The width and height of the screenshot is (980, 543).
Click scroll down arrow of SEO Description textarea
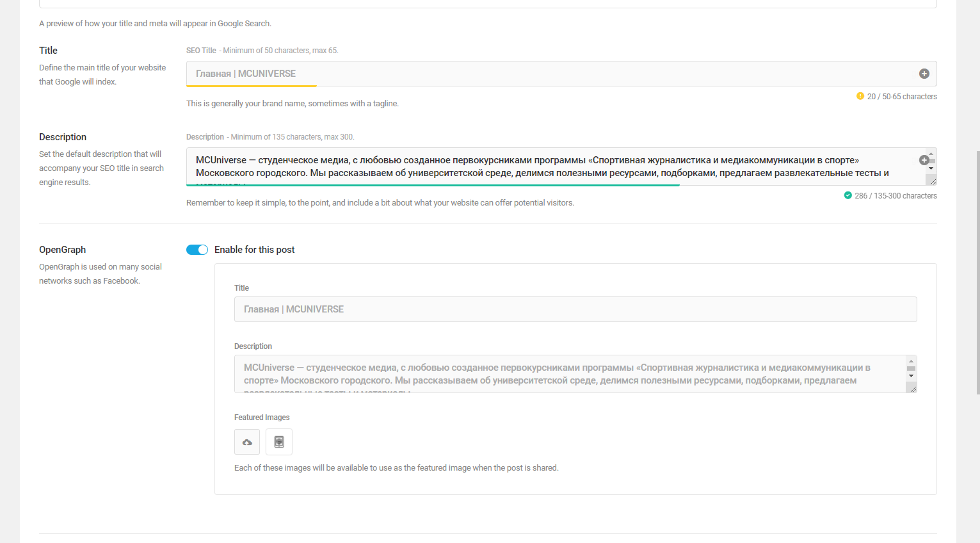point(931,168)
